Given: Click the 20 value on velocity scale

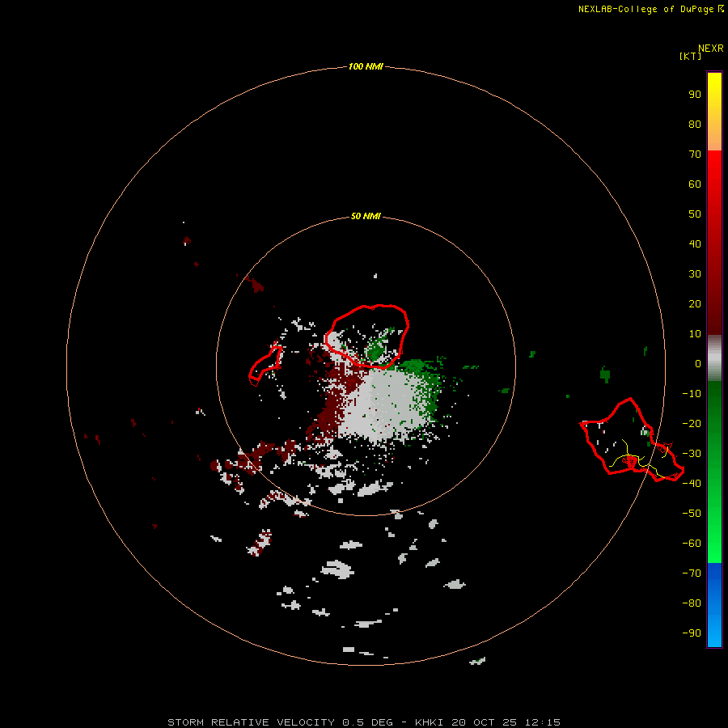Looking at the screenshot, I should 695,303.
